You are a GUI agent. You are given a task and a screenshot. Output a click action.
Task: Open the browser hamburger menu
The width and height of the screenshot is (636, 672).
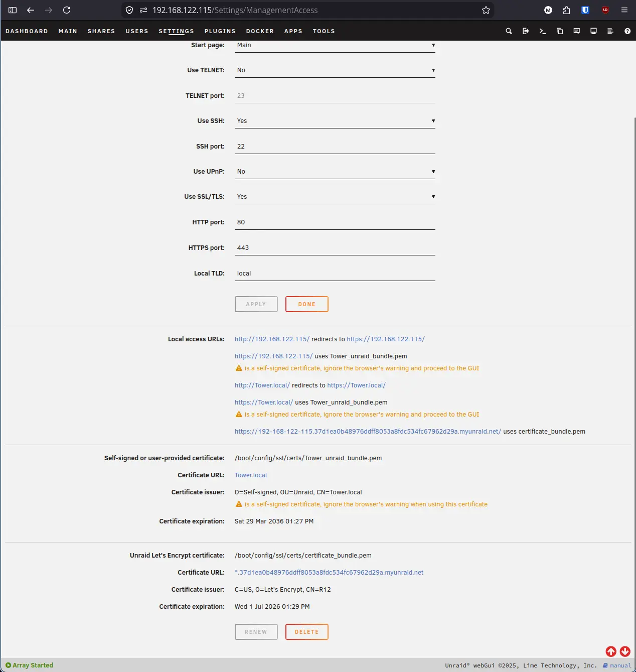tap(624, 10)
